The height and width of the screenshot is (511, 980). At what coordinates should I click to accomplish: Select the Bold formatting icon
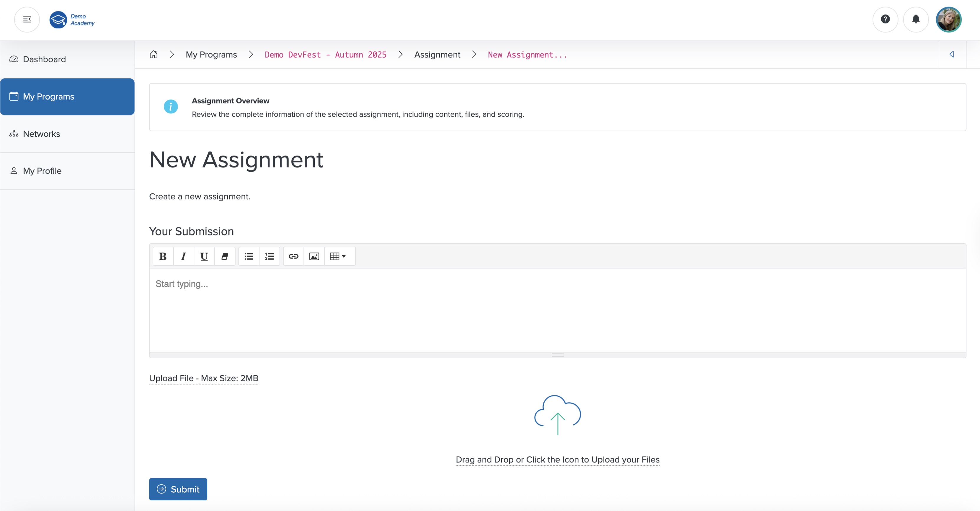163,256
